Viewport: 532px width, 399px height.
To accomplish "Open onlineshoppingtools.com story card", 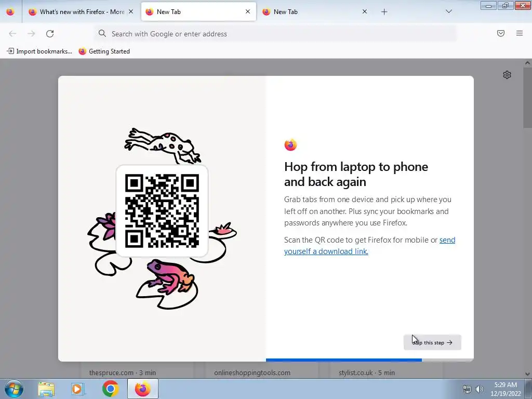I will tap(262, 370).
